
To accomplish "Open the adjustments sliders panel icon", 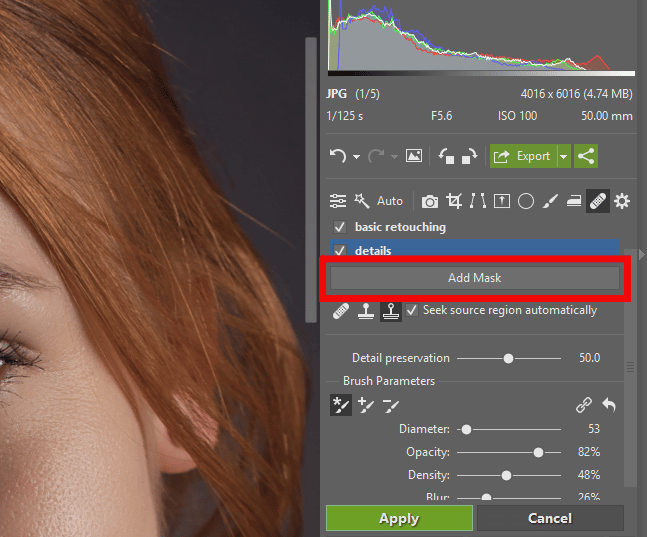I will tap(338, 201).
